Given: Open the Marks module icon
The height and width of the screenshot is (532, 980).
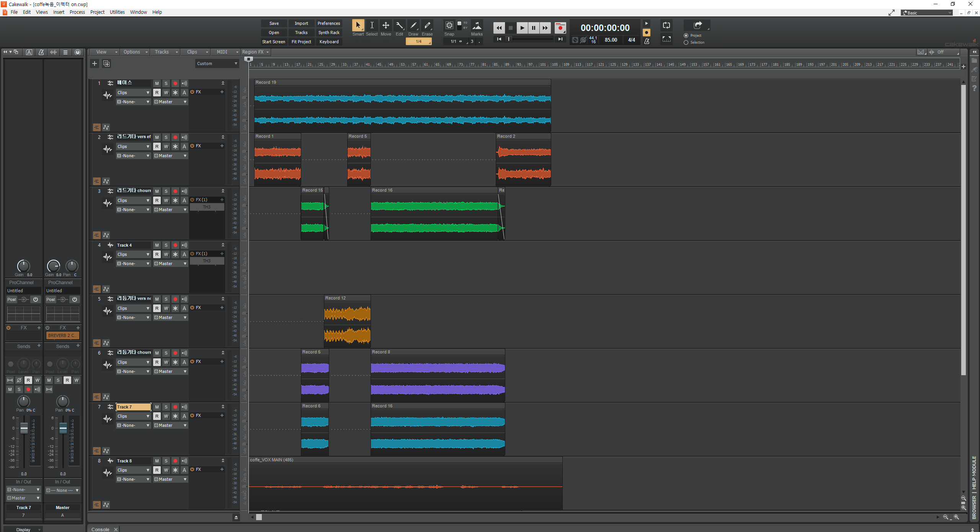Looking at the screenshot, I should (477, 26).
